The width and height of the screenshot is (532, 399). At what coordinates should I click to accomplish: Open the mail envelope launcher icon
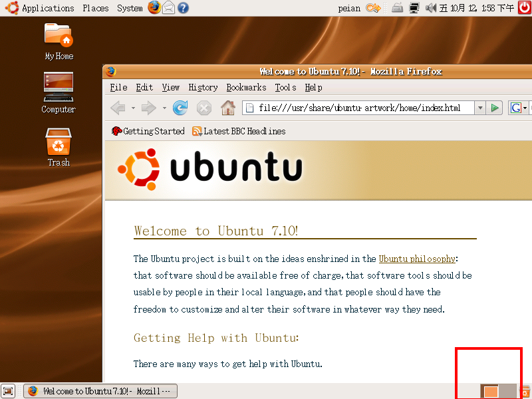point(169,8)
